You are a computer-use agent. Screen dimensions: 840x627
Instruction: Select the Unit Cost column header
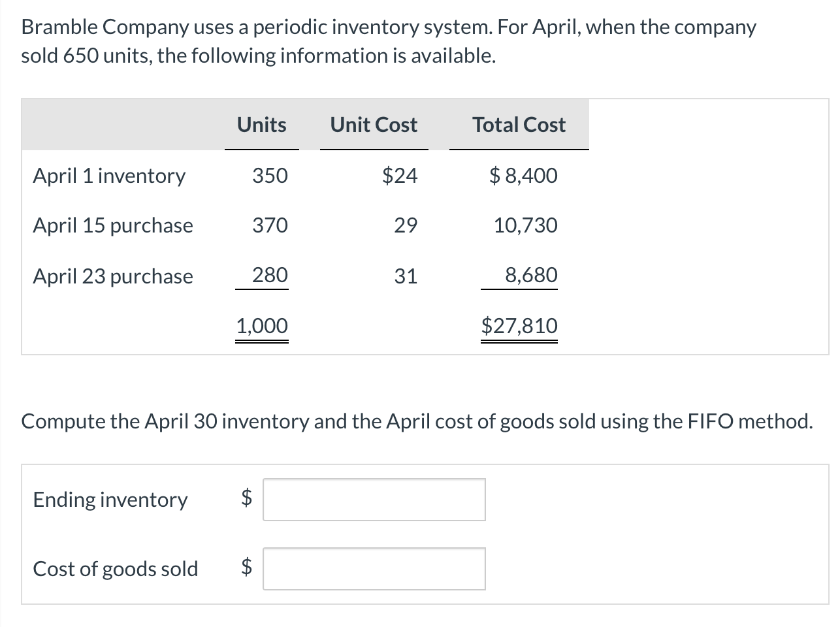(x=374, y=125)
